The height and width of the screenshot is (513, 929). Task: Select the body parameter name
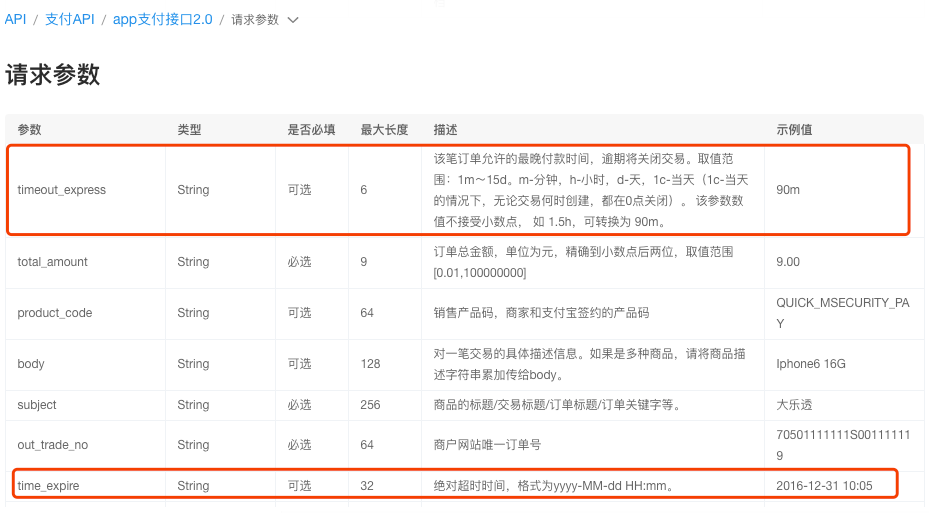click(x=31, y=364)
